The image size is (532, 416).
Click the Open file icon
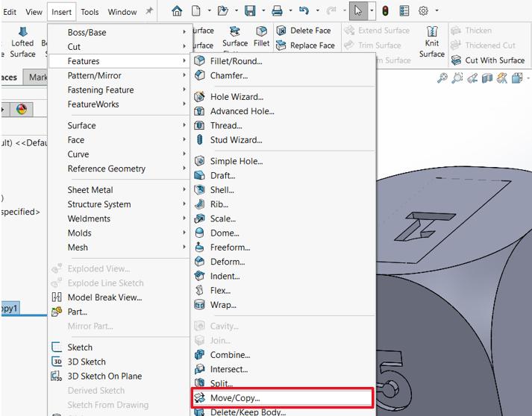(222, 11)
